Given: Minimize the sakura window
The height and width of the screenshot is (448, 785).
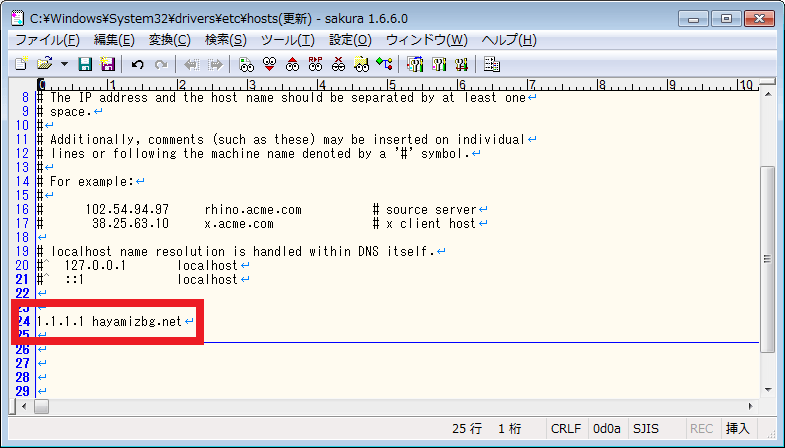Looking at the screenshot, I should coord(693,19).
